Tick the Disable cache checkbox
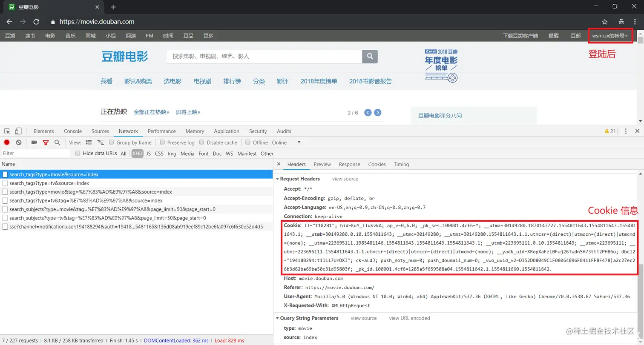Screen dimensions: 644x345 tap(202, 142)
